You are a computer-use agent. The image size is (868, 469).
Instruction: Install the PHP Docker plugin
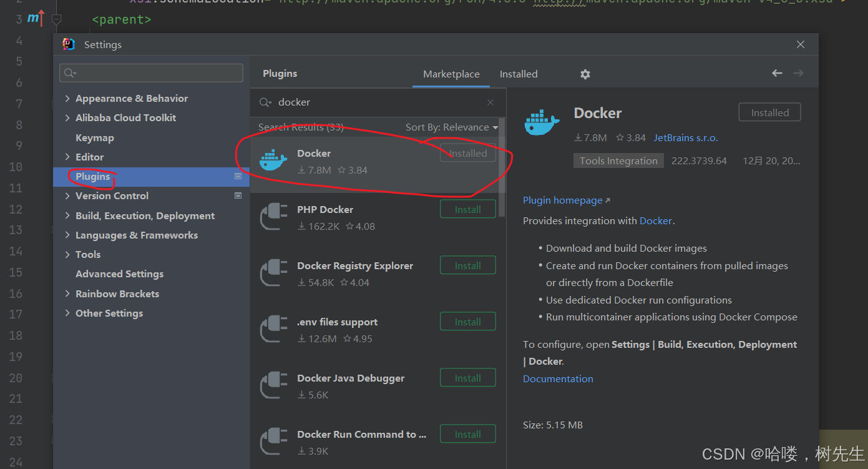(x=468, y=209)
